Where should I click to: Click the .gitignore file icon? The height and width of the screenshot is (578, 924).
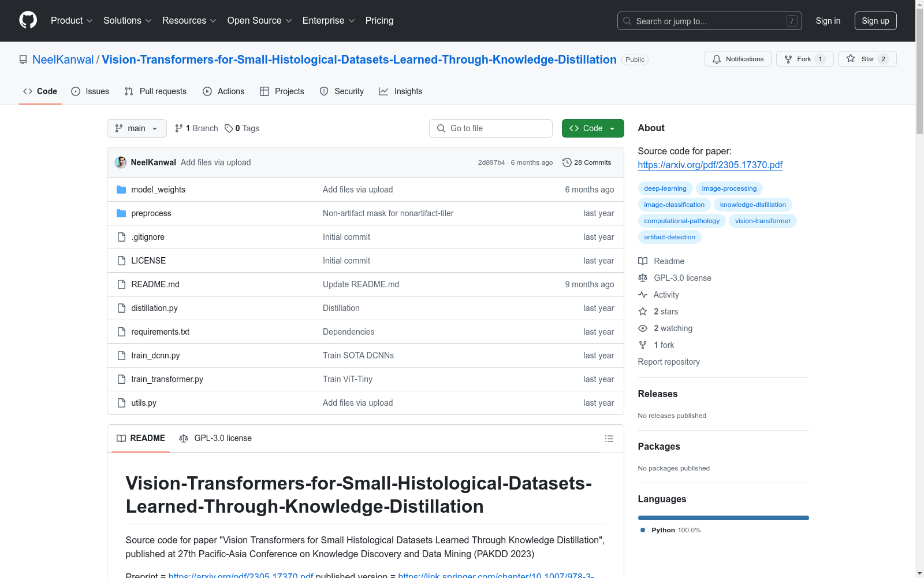pyautogui.click(x=121, y=237)
